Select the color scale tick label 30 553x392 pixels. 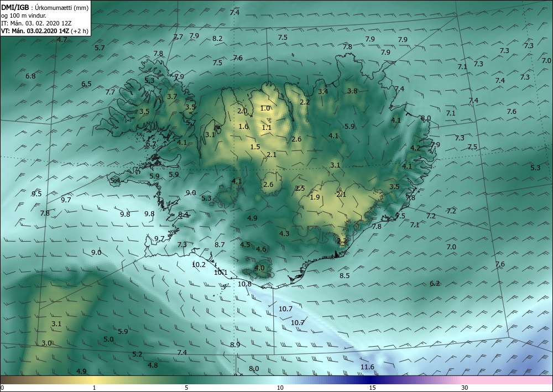(465, 388)
